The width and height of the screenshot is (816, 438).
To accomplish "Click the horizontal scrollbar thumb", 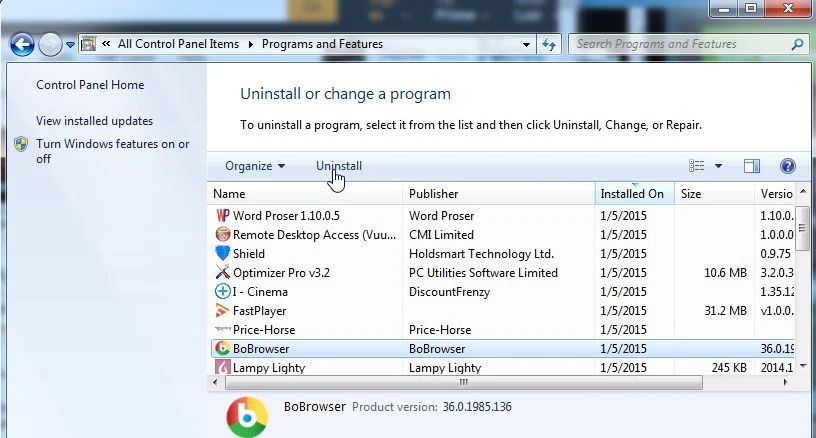I will pos(464,383).
